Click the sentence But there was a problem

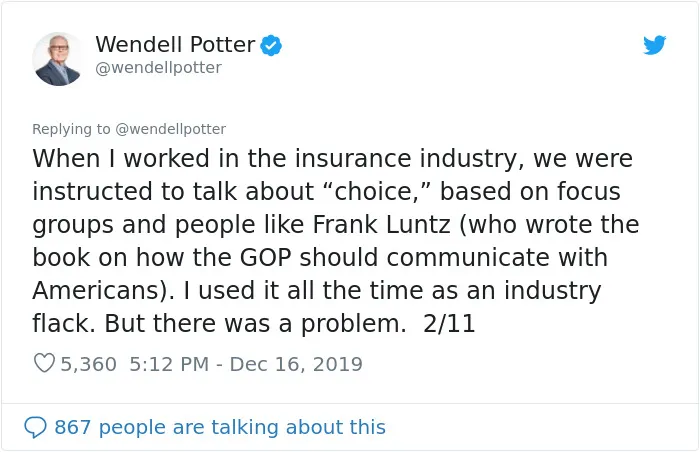(255, 323)
